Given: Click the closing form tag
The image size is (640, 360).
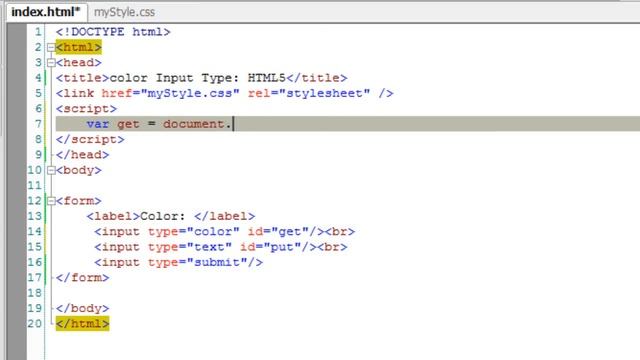Looking at the screenshot, I should (x=82, y=278).
